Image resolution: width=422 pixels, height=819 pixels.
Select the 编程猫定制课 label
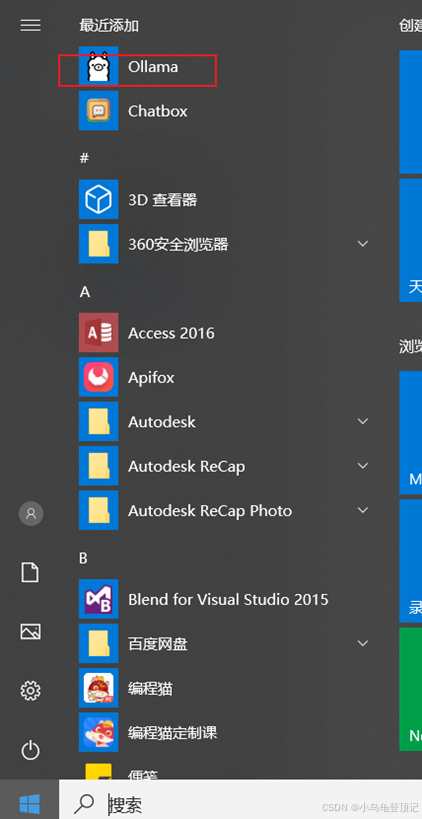pos(172,733)
